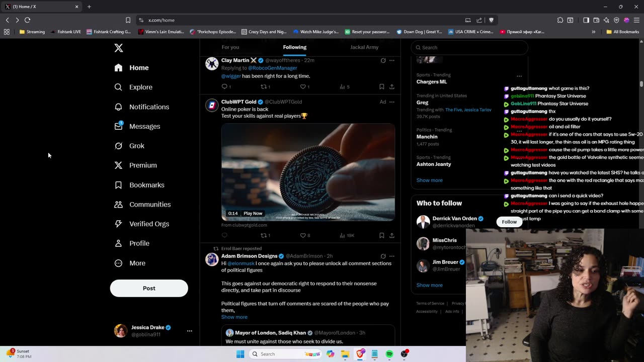The height and width of the screenshot is (362, 644).
Task: Expand Adam Brimson post with Show more
Action: point(234,317)
